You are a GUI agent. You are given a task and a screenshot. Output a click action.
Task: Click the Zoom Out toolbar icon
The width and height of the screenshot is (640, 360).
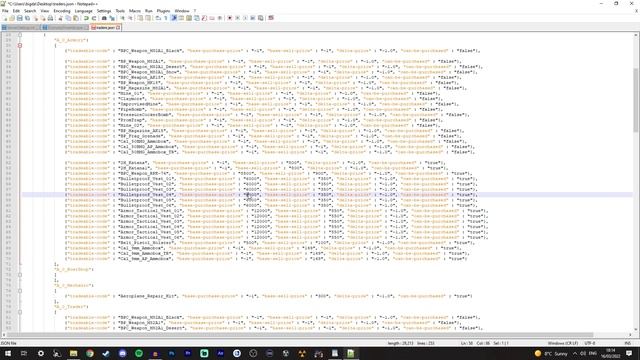coord(130,18)
